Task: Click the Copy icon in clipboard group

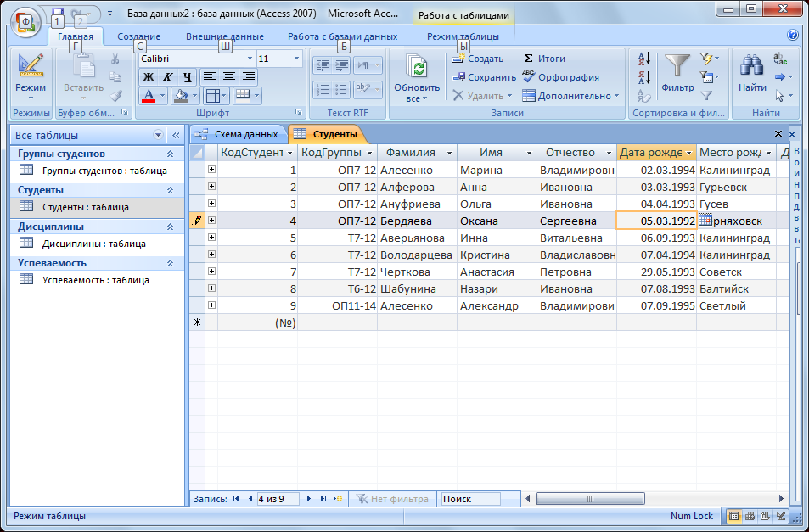Action: [115, 77]
